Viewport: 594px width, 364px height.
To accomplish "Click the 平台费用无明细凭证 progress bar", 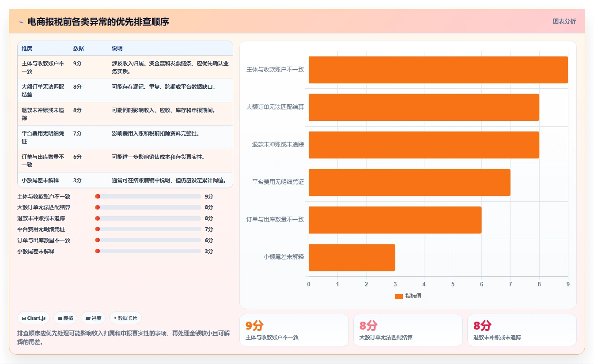I will 148,229.
